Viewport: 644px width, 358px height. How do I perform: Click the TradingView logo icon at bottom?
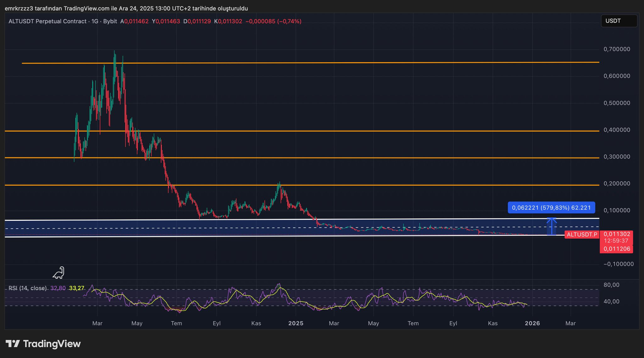(x=13, y=344)
